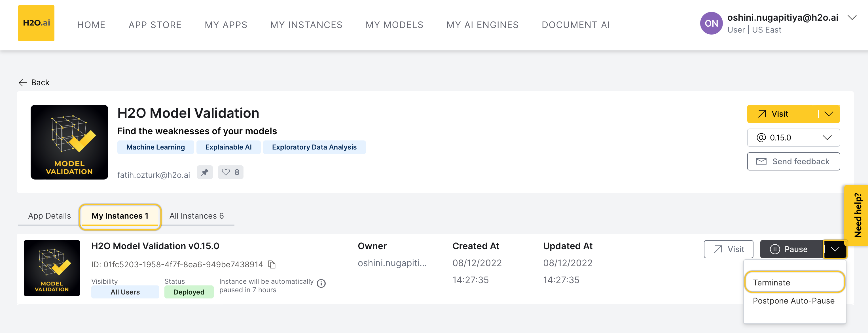Click Send feedback button
Viewport: 868px width, 333px height.
pos(793,162)
